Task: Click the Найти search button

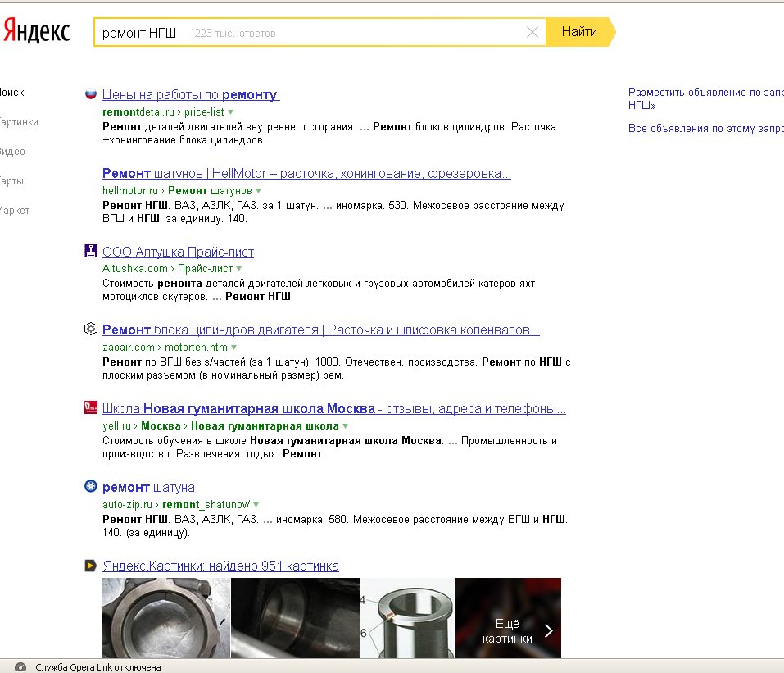Action: (579, 31)
